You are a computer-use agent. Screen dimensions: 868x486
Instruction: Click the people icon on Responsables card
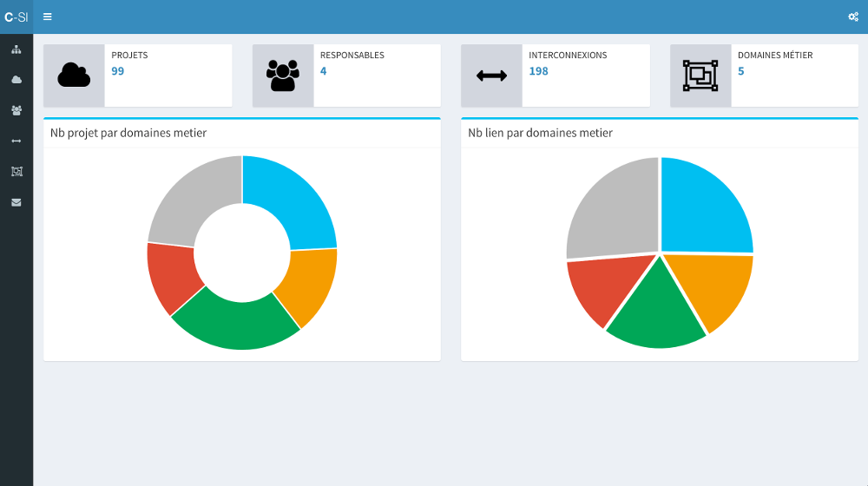(283, 76)
